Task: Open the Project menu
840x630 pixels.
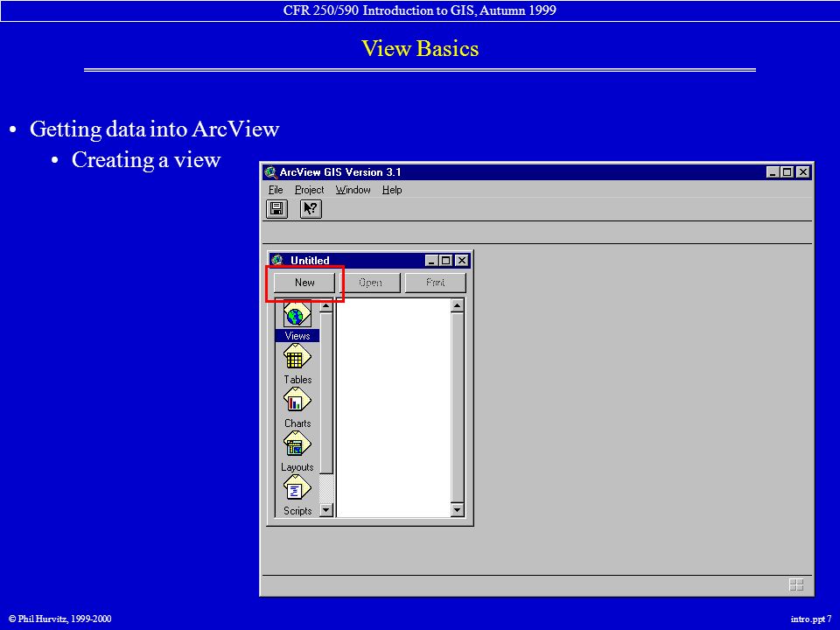Action: pyautogui.click(x=309, y=190)
